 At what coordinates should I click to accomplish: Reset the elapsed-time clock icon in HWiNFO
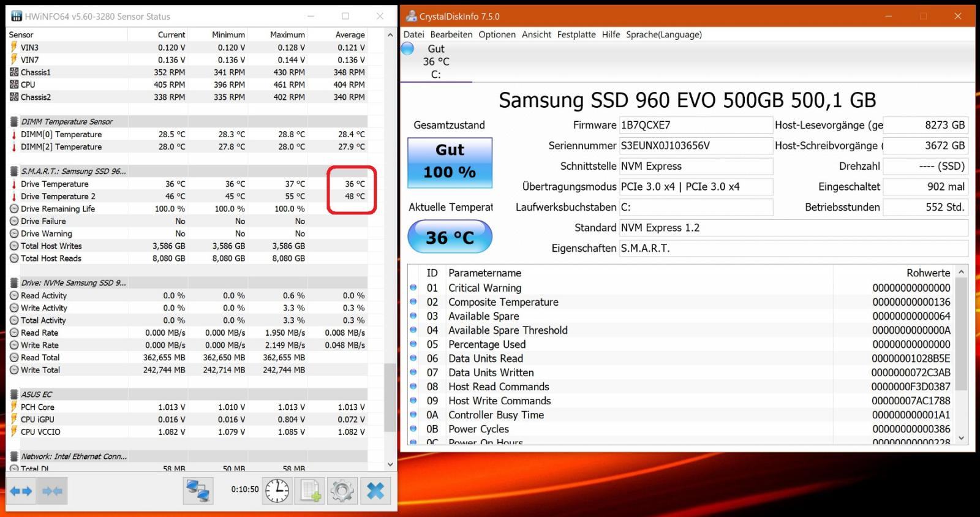click(277, 491)
